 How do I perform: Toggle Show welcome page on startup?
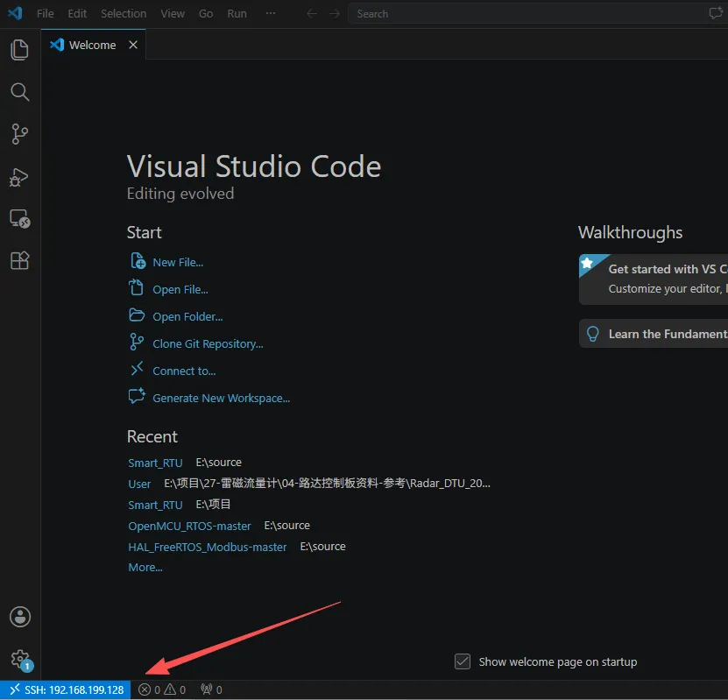click(463, 661)
